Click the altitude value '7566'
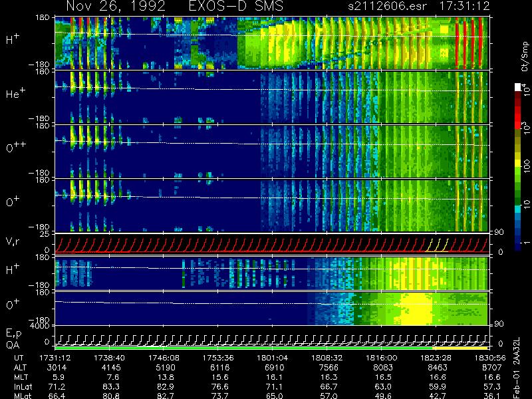 pyautogui.click(x=329, y=368)
